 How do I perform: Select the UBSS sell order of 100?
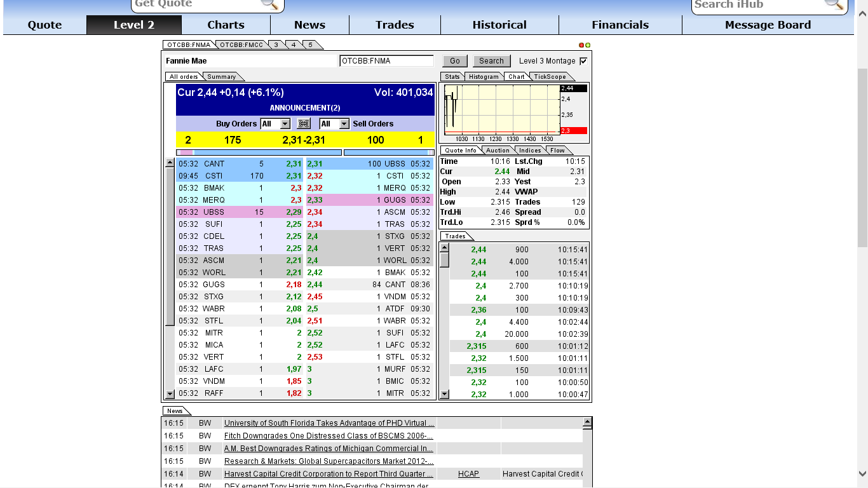(369, 164)
